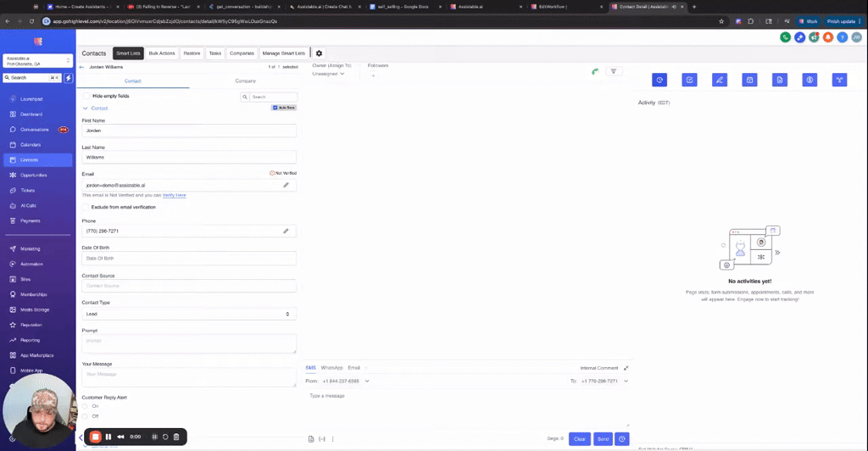Switch to the Company tab
The height and width of the screenshot is (451, 868).
coord(245,81)
